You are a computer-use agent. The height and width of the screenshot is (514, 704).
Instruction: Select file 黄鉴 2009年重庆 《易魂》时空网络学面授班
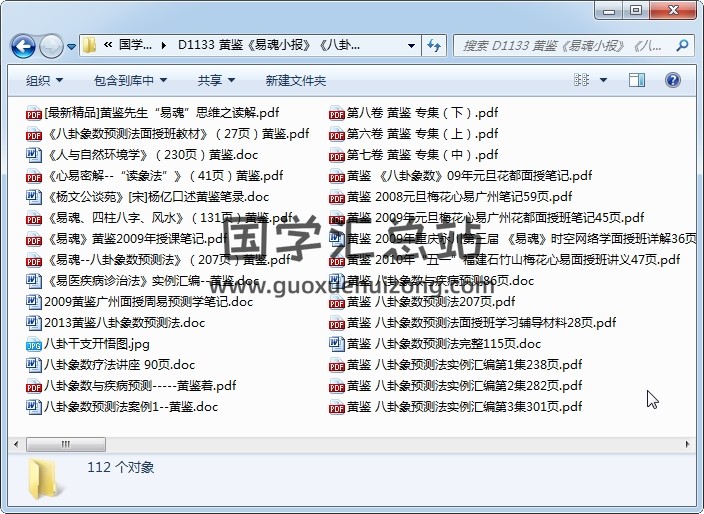[521, 238]
